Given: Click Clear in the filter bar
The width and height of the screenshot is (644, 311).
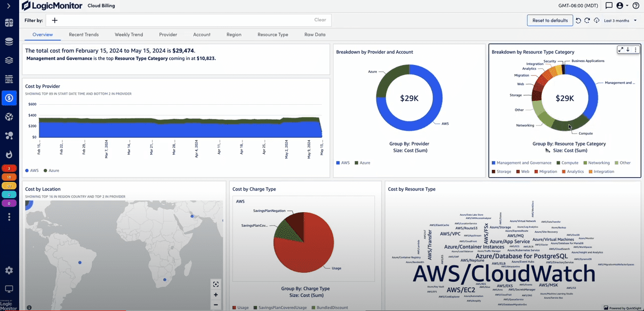Looking at the screenshot, I should (320, 20).
